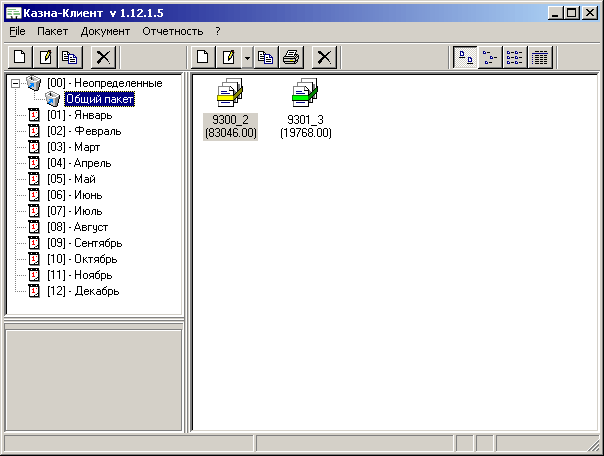Open the ? help menu

click(218, 31)
